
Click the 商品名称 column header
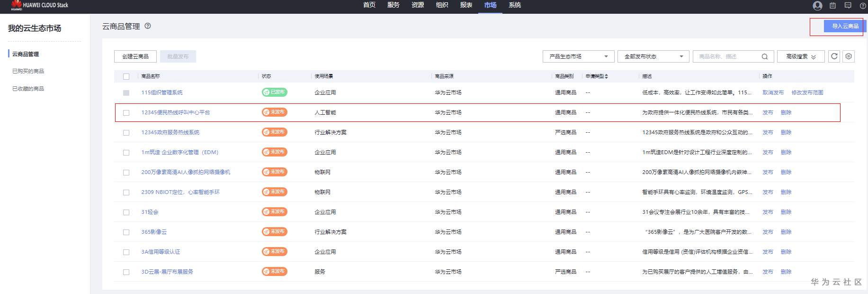tap(151, 76)
